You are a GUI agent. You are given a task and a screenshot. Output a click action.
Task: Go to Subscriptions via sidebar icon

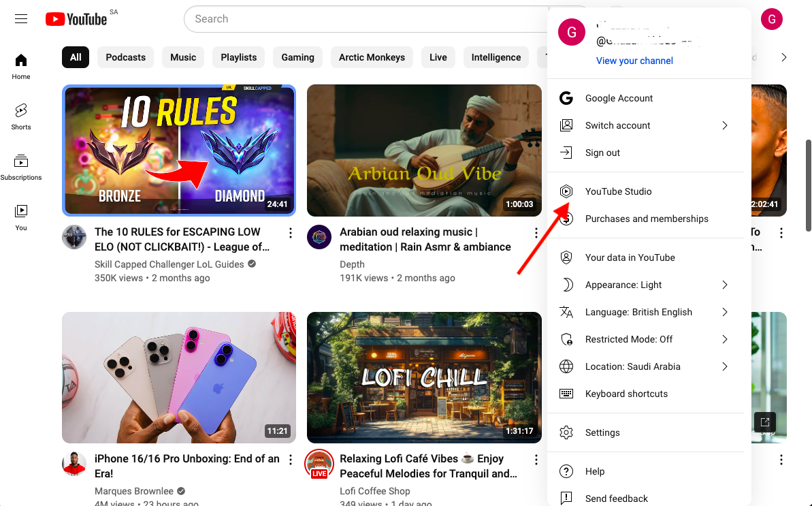coord(20,163)
